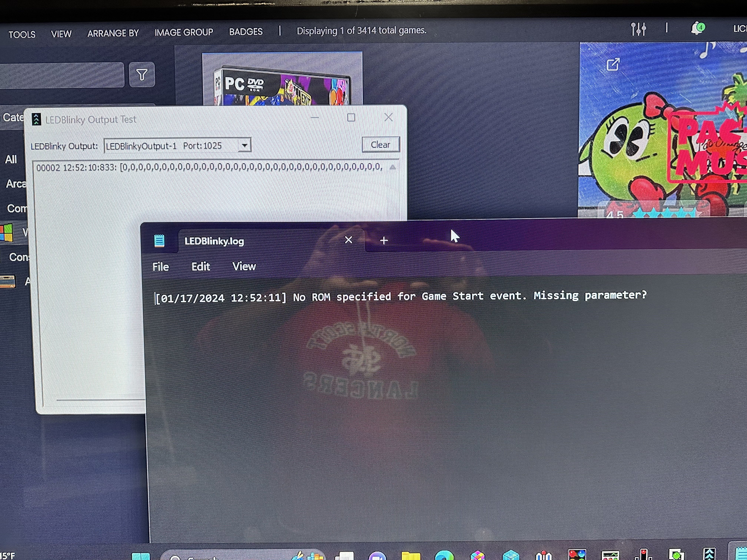Image resolution: width=747 pixels, height=560 pixels.
Task: Open the IMAGE GROUP menu
Action: 184,32
